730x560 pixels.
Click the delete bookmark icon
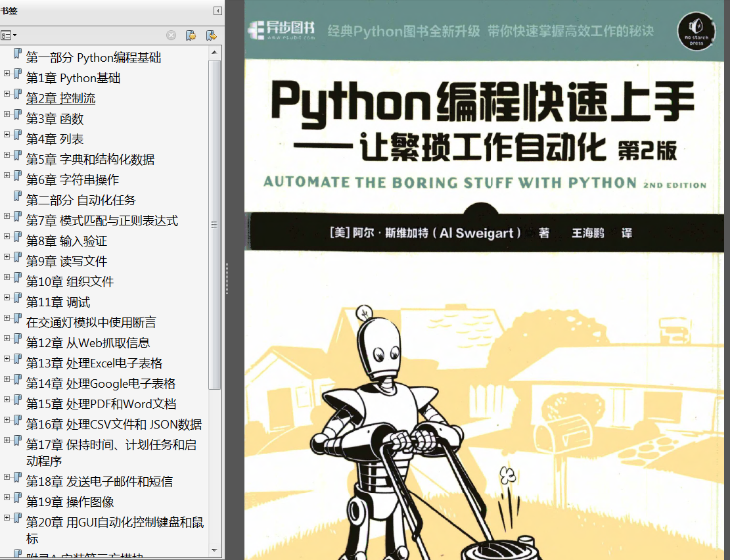coord(171,35)
